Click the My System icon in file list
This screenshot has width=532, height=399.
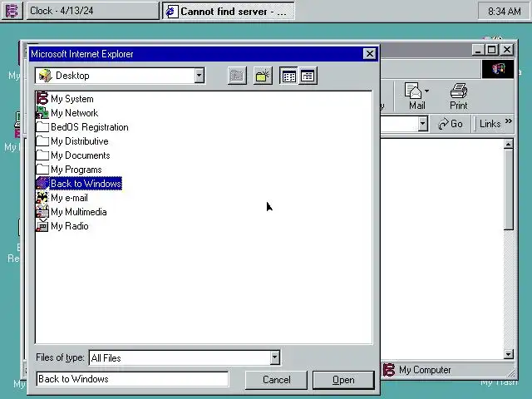tap(42, 98)
